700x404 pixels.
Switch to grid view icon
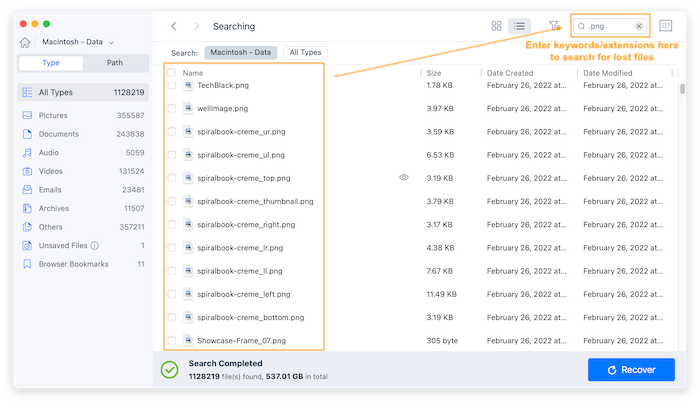497,26
